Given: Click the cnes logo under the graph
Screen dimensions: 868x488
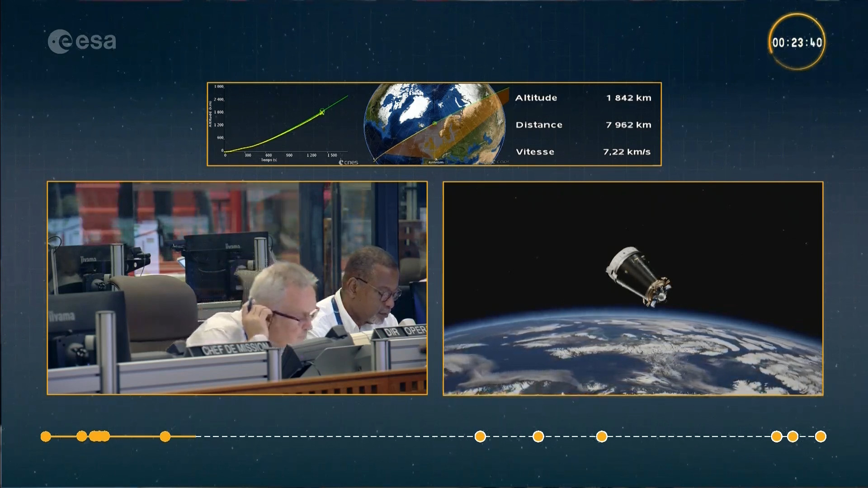Looking at the screenshot, I should point(349,162).
